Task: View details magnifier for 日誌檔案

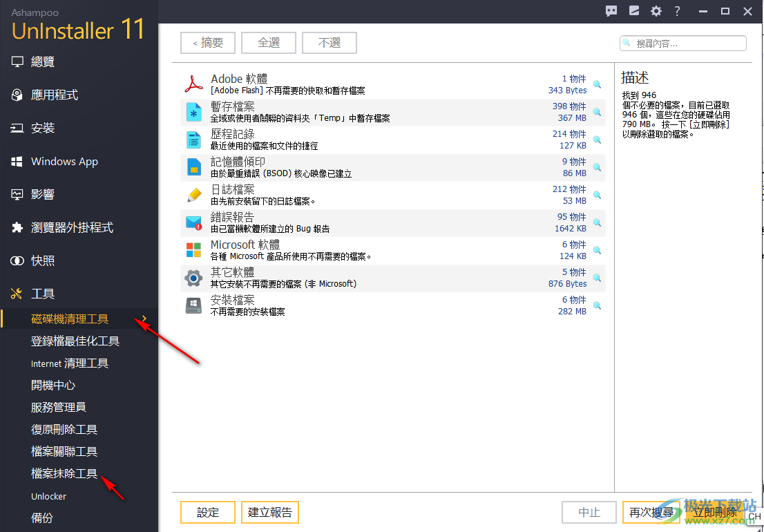Action: point(597,196)
